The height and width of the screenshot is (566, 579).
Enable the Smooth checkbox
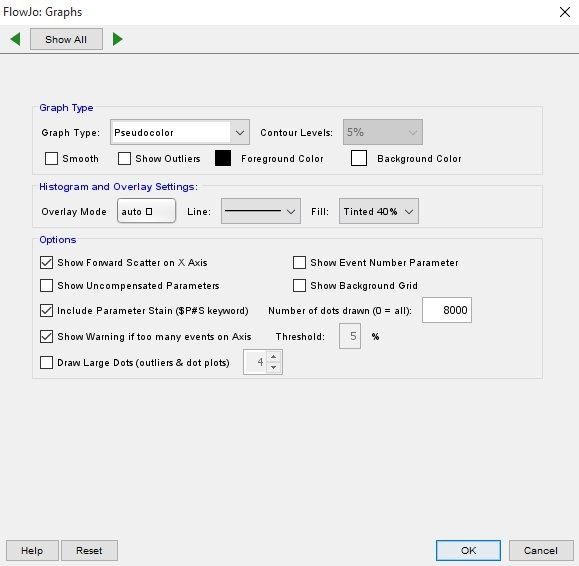[51, 158]
